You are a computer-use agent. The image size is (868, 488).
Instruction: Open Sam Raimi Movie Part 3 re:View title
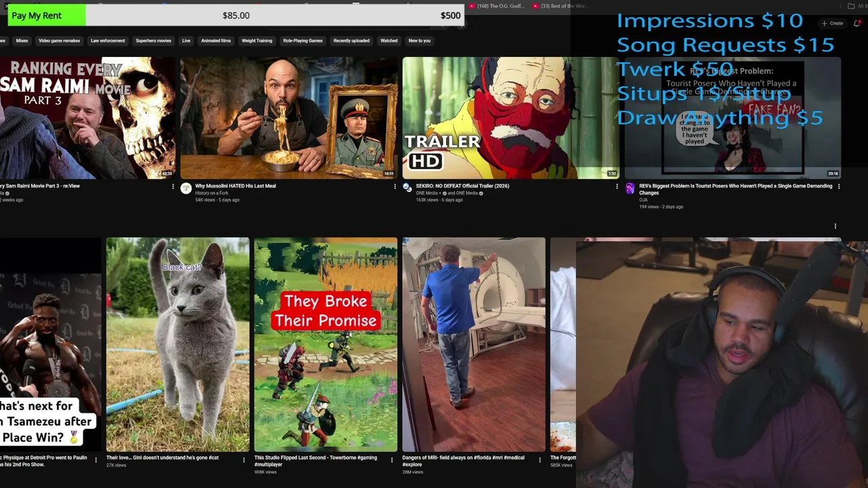coord(40,186)
